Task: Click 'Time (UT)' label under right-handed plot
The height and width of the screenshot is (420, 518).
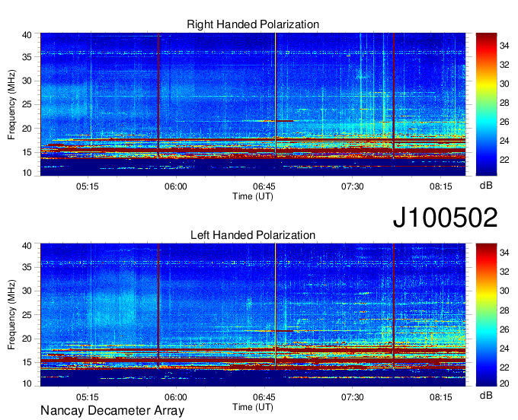Action: click(253, 196)
